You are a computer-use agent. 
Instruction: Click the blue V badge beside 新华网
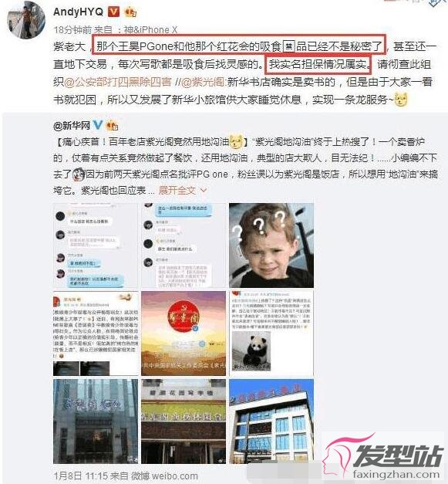pos(98,125)
